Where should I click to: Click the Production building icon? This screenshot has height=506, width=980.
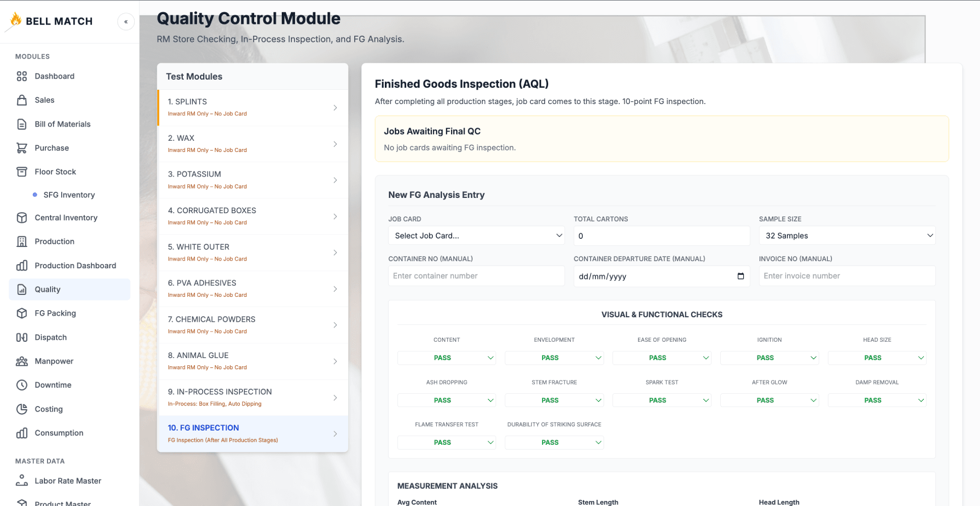(22, 241)
